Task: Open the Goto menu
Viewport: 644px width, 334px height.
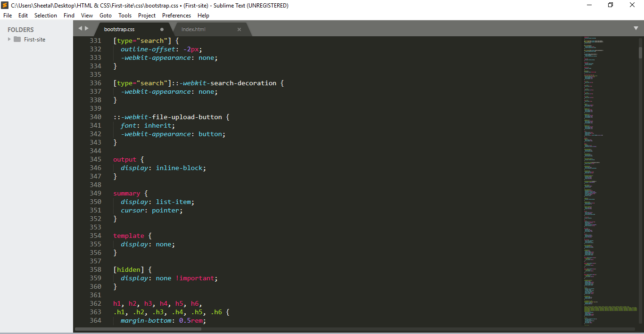Action: coord(106,16)
